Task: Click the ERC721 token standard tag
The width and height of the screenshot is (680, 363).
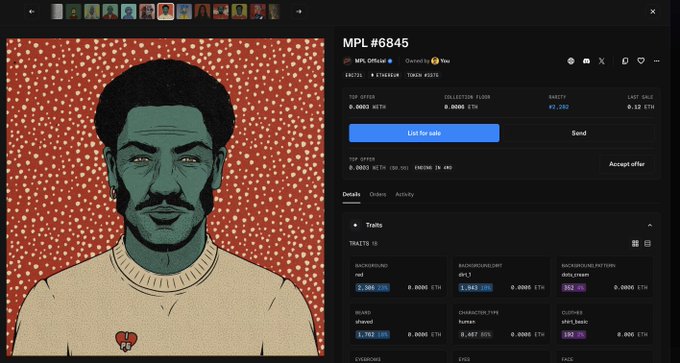Action: (354, 75)
